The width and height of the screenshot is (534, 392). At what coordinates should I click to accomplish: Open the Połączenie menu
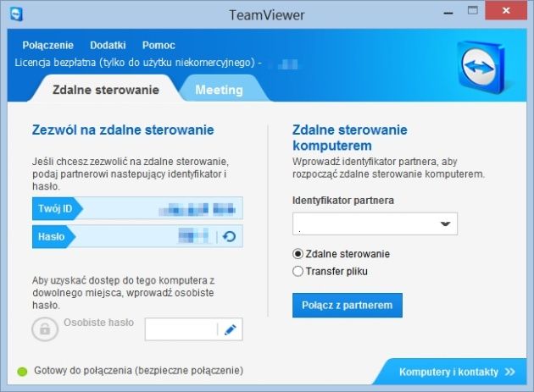[x=48, y=45]
